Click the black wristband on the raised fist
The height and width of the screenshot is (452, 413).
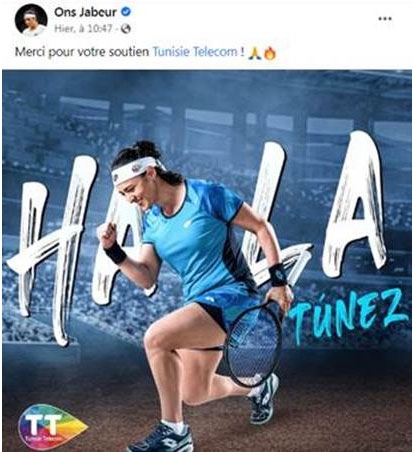tap(115, 252)
